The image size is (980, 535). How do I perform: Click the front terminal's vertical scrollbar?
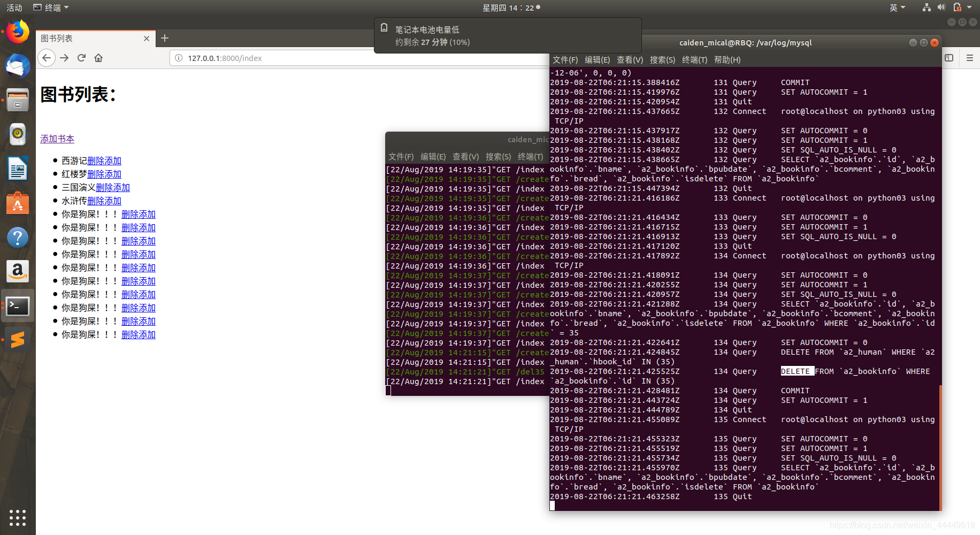[940, 447]
